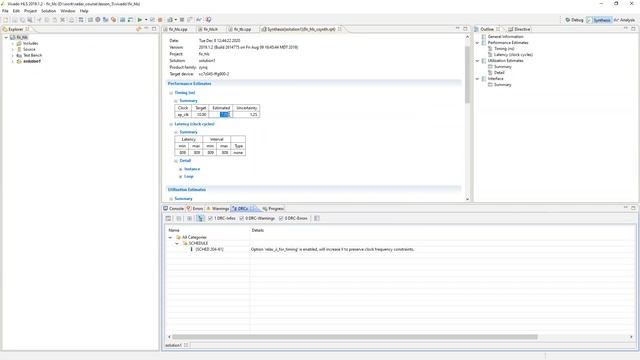Click All Categories folder icon
640x360 pixels.
(178, 237)
